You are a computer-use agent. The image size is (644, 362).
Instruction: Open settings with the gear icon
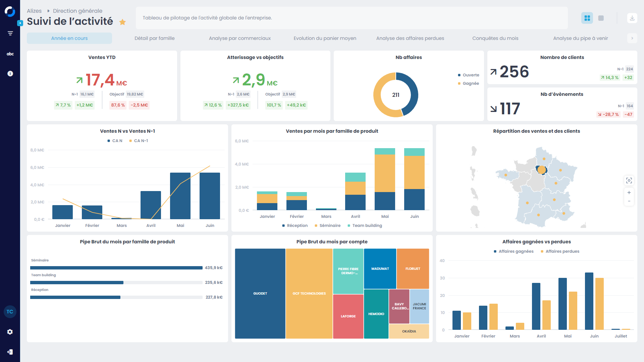(10, 331)
